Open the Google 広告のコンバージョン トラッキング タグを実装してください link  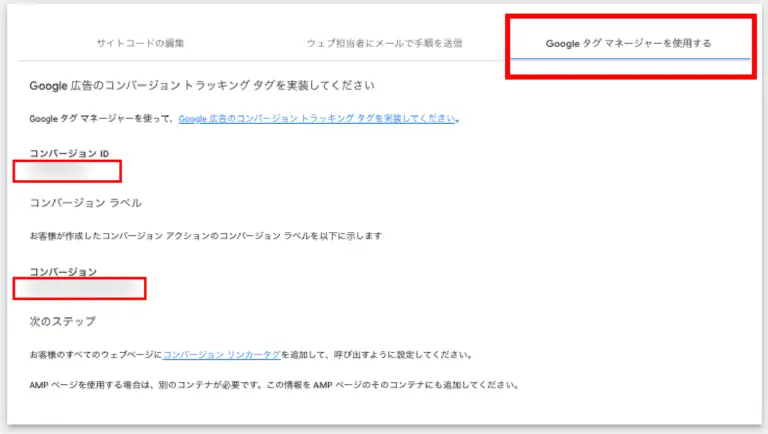317,119
